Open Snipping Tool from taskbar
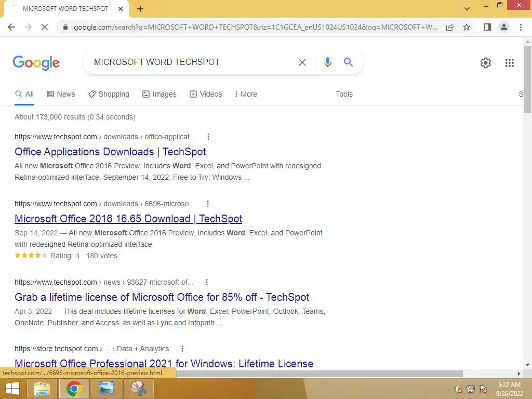 [x=138, y=389]
